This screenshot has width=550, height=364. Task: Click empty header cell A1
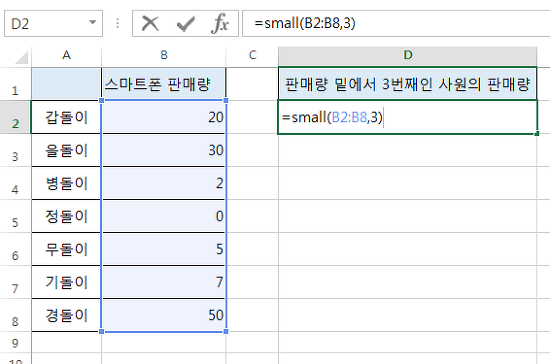[x=66, y=84]
